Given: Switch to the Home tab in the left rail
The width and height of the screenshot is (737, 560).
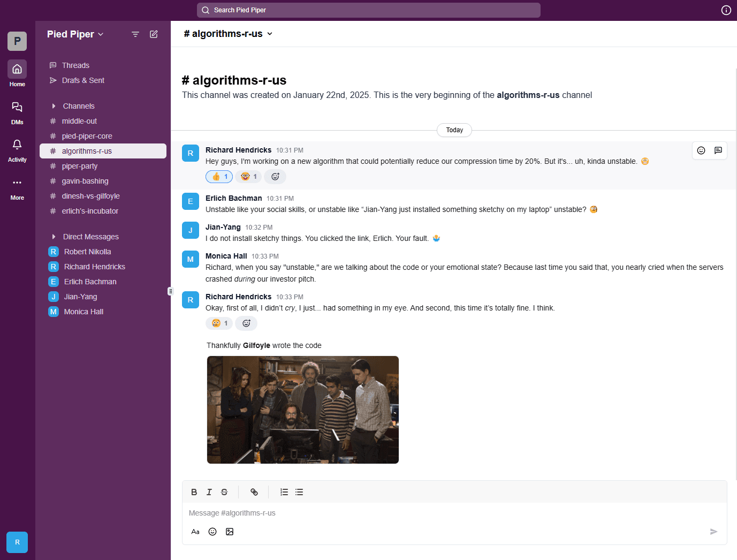Looking at the screenshot, I should 17,69.
